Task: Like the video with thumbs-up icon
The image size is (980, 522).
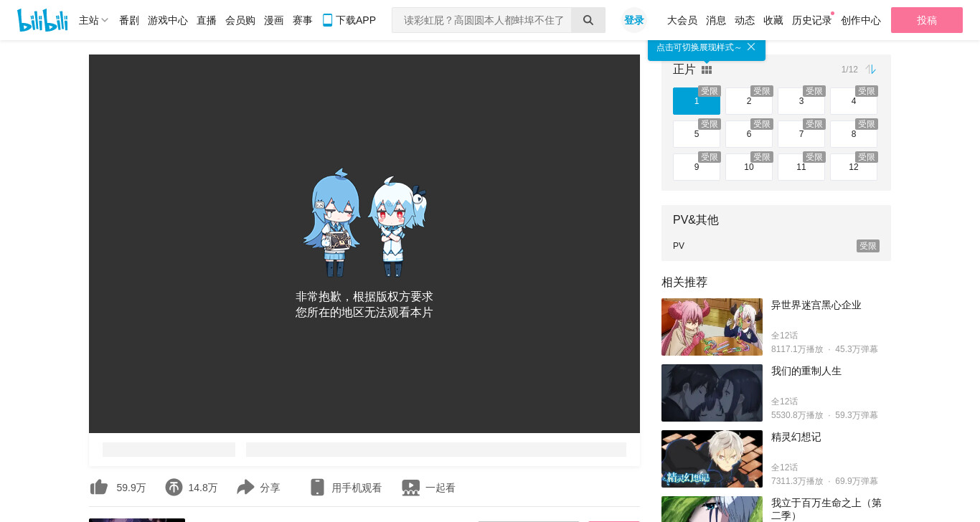Action: (x=99, y=488)
